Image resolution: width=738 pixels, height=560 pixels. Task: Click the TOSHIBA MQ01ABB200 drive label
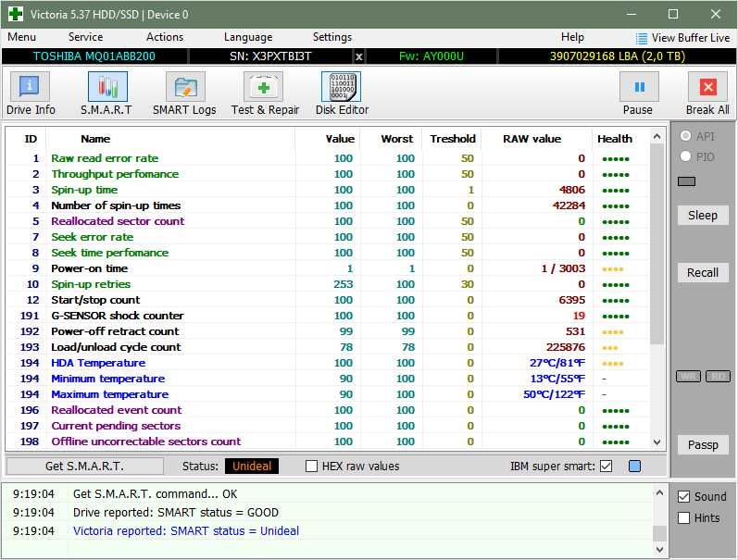coord(94,56)
